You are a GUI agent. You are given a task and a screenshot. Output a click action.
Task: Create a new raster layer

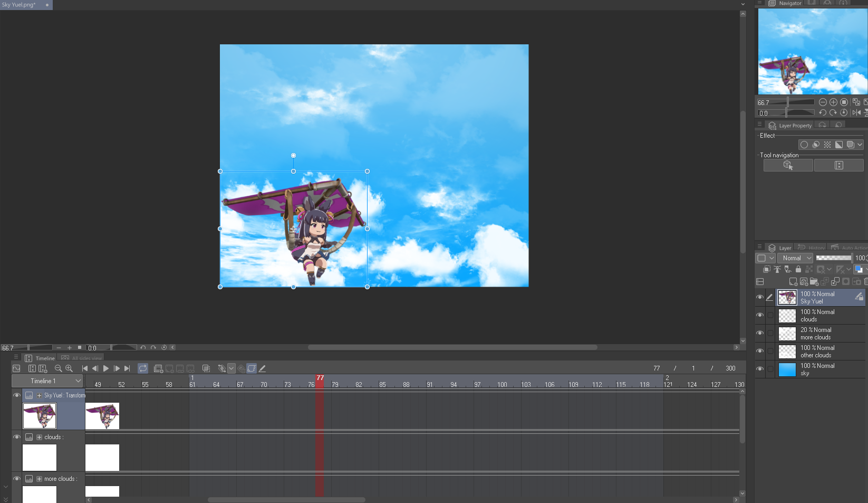[793, 282]
